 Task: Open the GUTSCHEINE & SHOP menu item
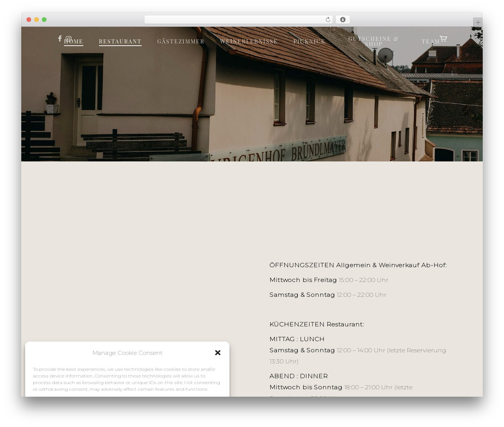click(373, 41)
